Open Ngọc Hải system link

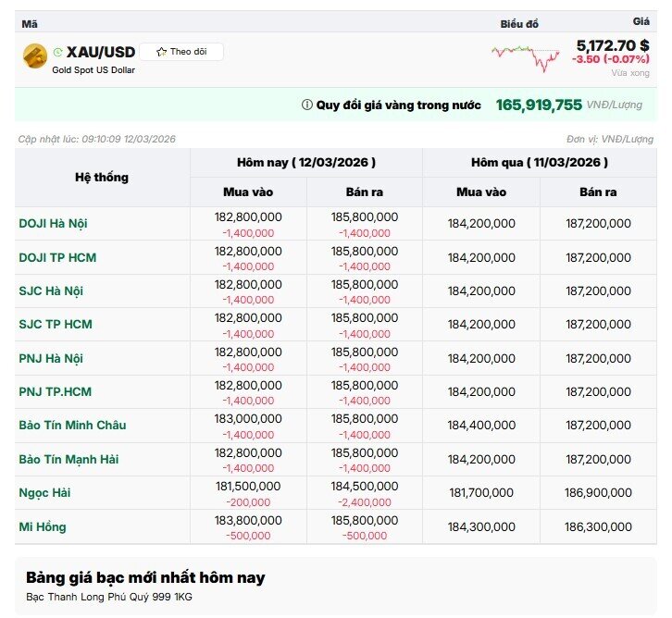click(x=44, y=493)
